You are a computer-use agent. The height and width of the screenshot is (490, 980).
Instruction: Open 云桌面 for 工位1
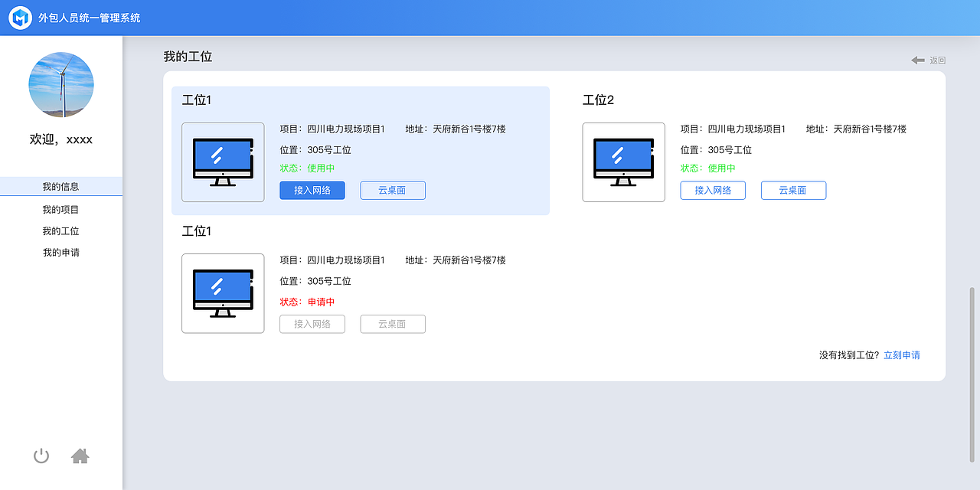pos(392,190)
